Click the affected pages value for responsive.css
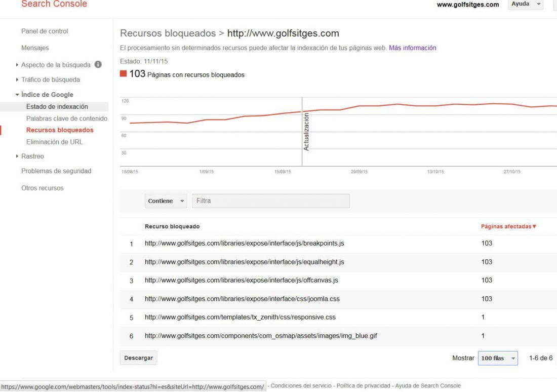The width and height of the screenshot is (557, 392). pos(483,317)
